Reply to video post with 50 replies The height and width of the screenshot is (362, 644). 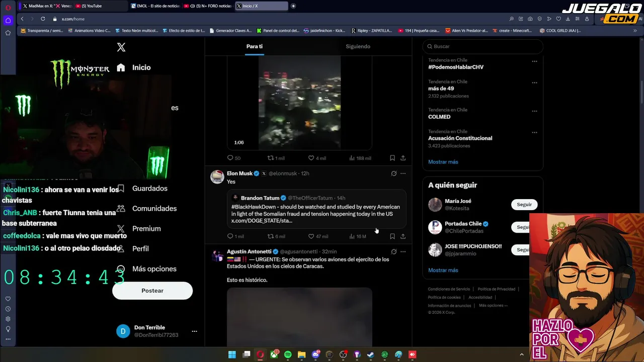tap(234, 158)
